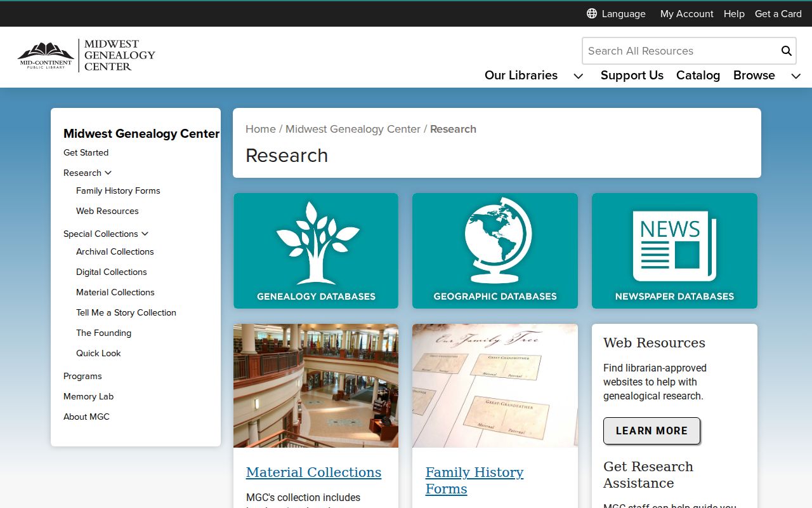Go to Midwest Genealogy Center breadcrumb

[353, 129]
